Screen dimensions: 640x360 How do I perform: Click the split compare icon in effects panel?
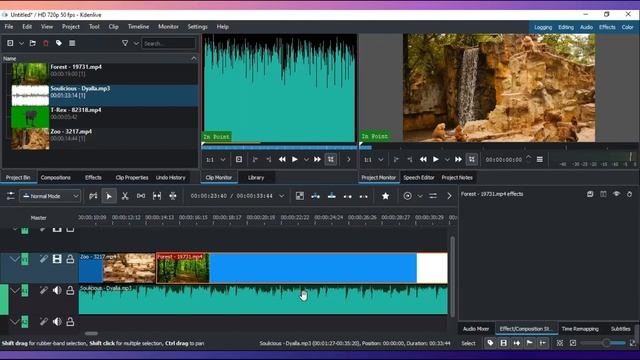[x=603, y=194]
